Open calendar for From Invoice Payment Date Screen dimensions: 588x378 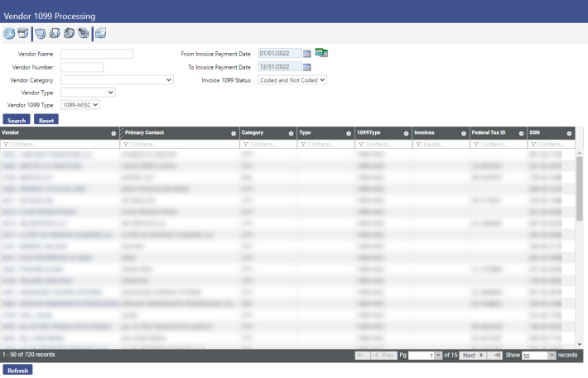pos(306,54)
